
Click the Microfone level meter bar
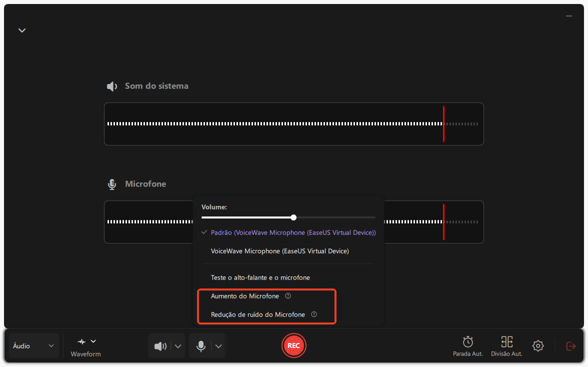293,222
